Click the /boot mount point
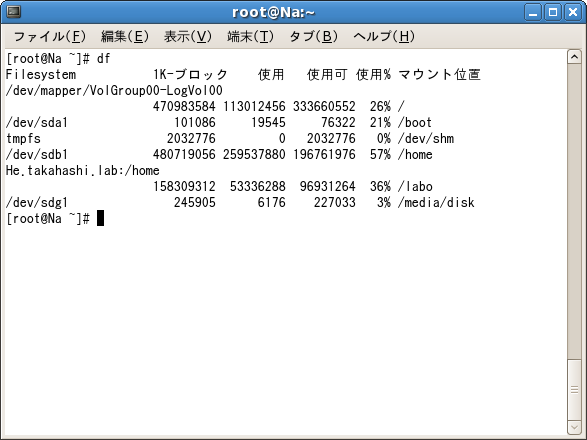 [415, 122]
